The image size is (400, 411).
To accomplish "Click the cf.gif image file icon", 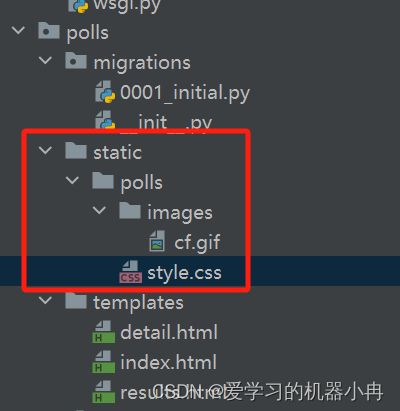I will pos(157,241).
